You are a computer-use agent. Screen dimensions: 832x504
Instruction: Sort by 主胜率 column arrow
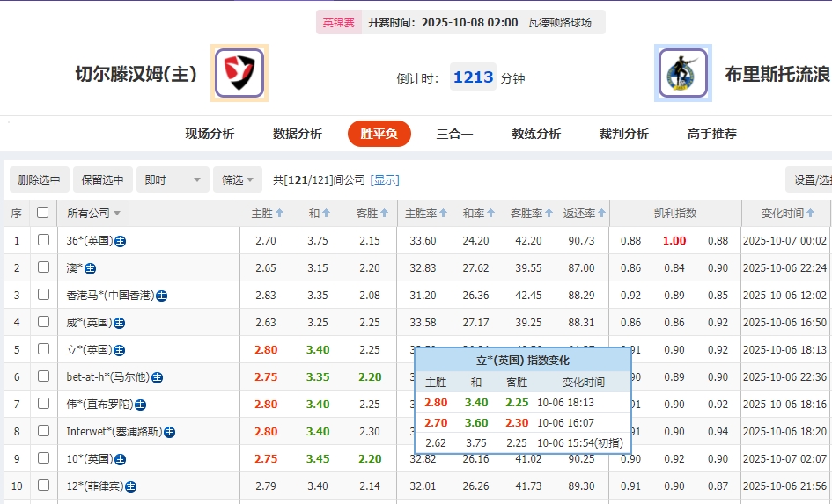[x=443, y=213]
